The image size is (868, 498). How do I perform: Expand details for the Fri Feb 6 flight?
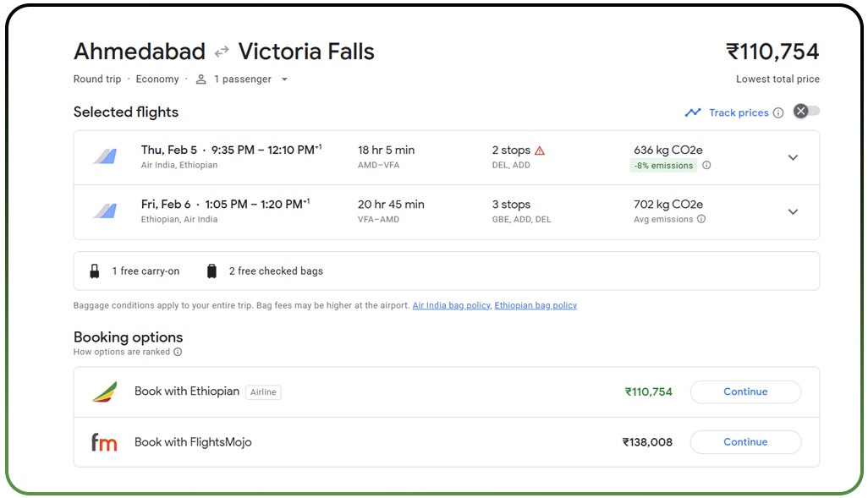793,211
